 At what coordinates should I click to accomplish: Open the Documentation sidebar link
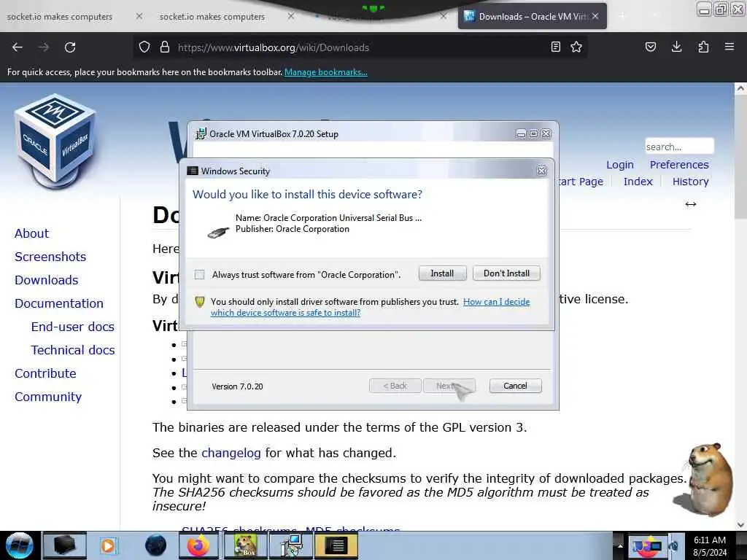coord(59,303)
